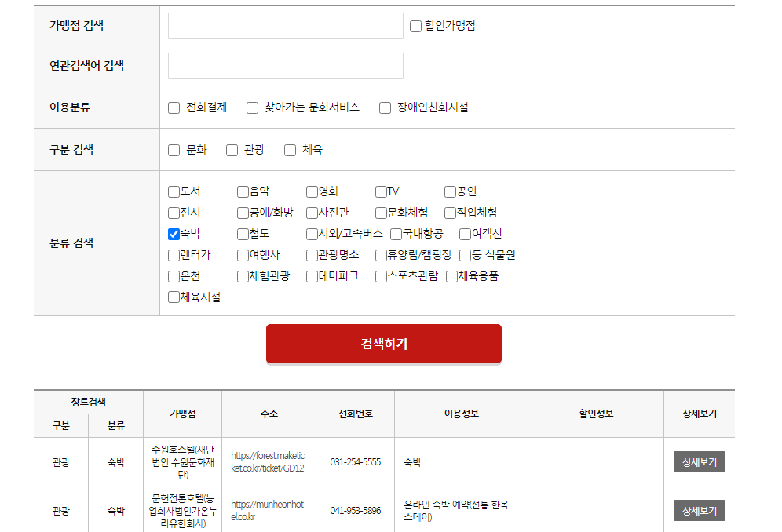Viewport: 782px width, 532px height.
Task: Click phone number 031-254-5555
Action: coord(356,462)
